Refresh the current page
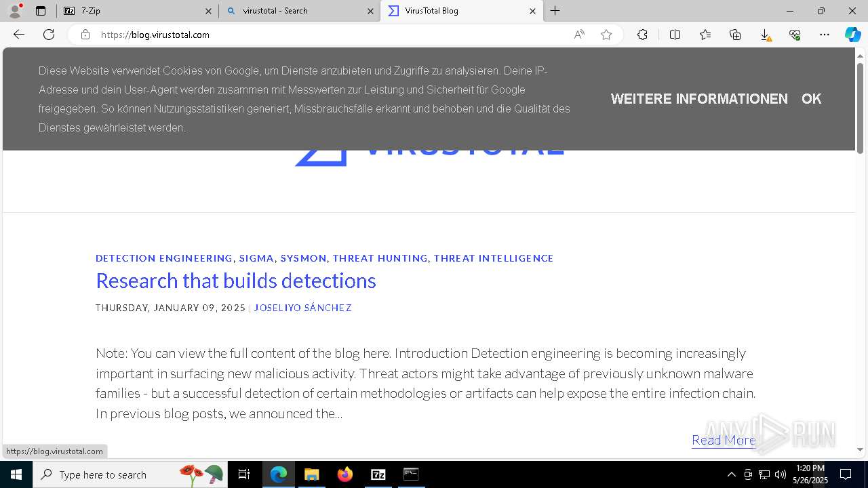This screenshot has height=488, width=868. coord(49,35)
